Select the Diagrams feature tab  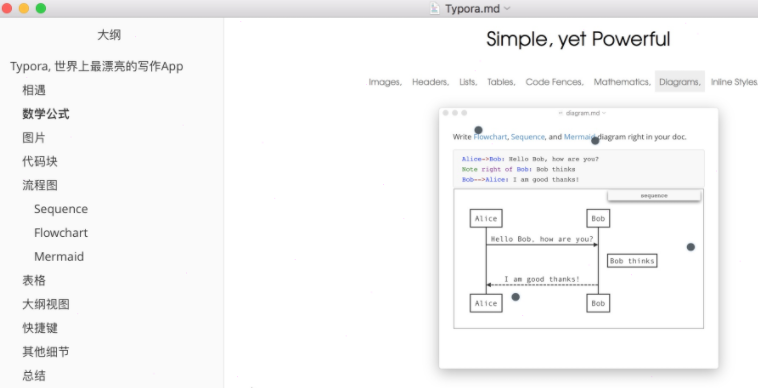click(679, 82)
